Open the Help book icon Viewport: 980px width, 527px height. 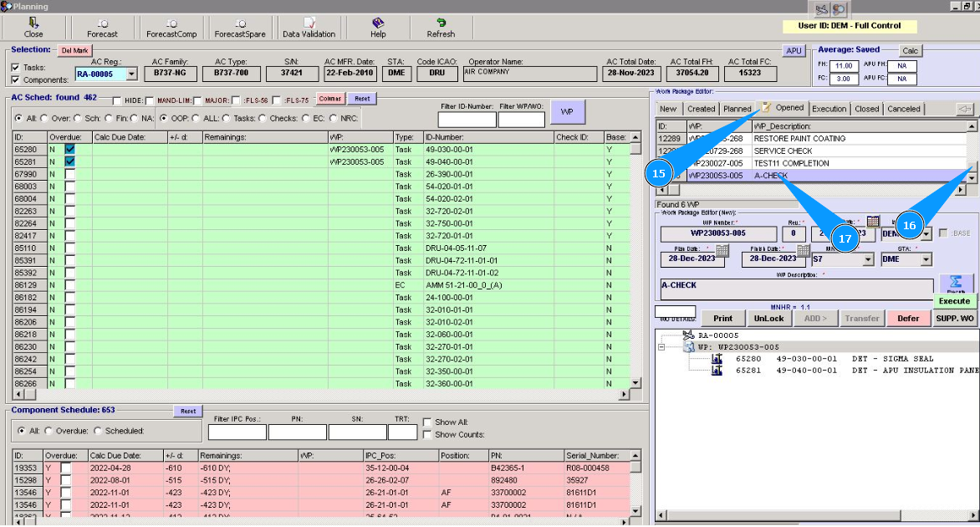[x=378, y=23]
